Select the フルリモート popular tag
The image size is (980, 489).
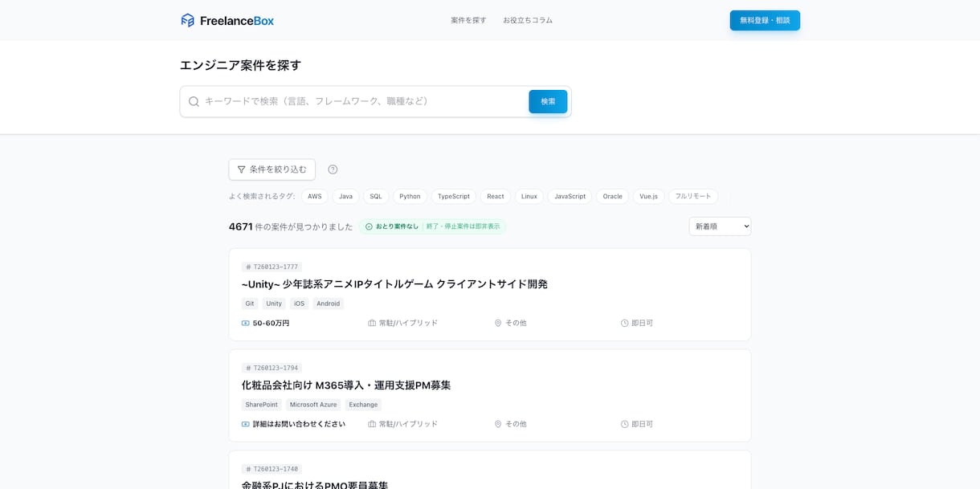click(693, 197)
